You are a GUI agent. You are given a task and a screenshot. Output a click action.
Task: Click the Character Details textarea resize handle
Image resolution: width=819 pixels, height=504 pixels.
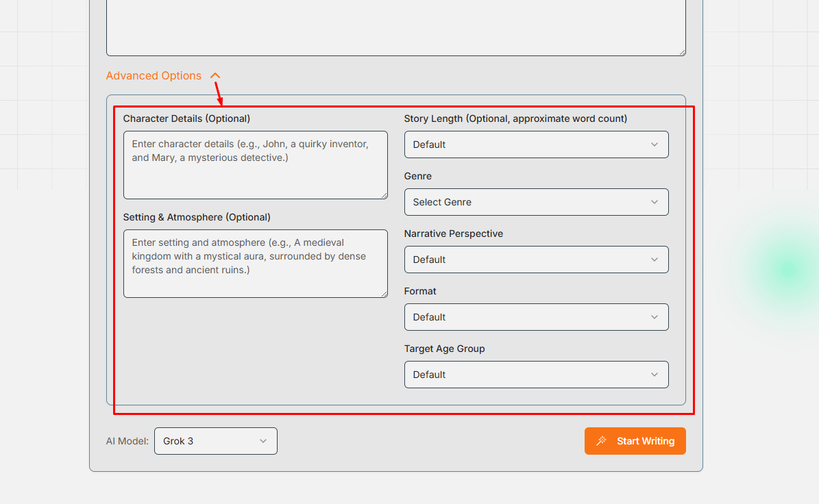(x=384, y=195)
